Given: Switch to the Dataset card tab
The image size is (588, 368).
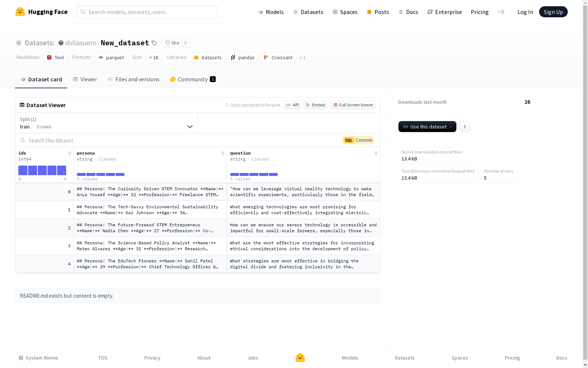Looking at the screenshot, I should coord(41,79).
